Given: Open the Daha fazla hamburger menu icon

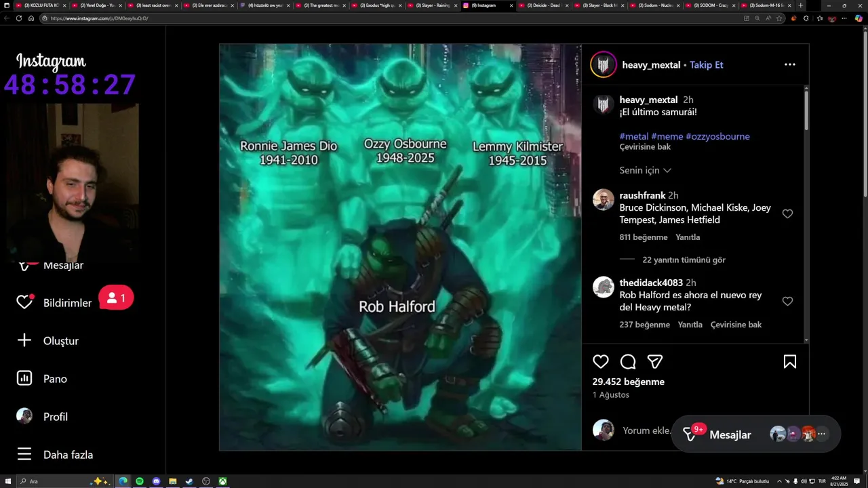Looking at the screenshot, I should [24, 454].
